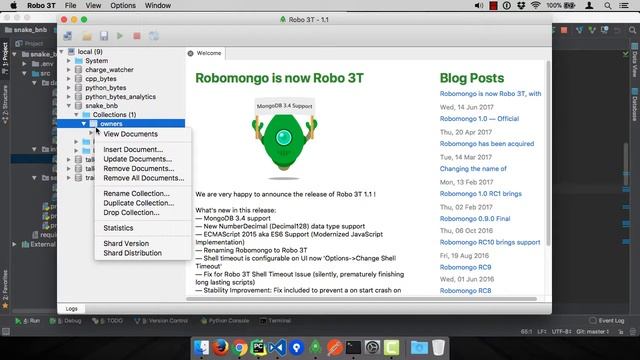Open blog post 'Robomongo has been acquired'
This screenshot has height=360, width=640.
tap(487, 144)
